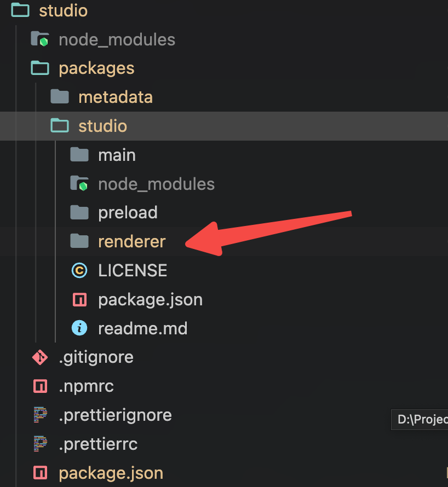The height and width of the screenshot is (487, 448).
Task: Click the info icon next to readme.md
Action: pyautogui.click(x=79, y=328)
